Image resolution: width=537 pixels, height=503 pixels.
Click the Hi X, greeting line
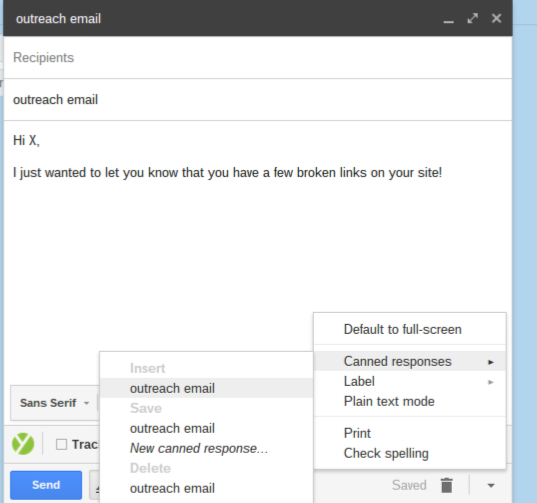point(26,140)
